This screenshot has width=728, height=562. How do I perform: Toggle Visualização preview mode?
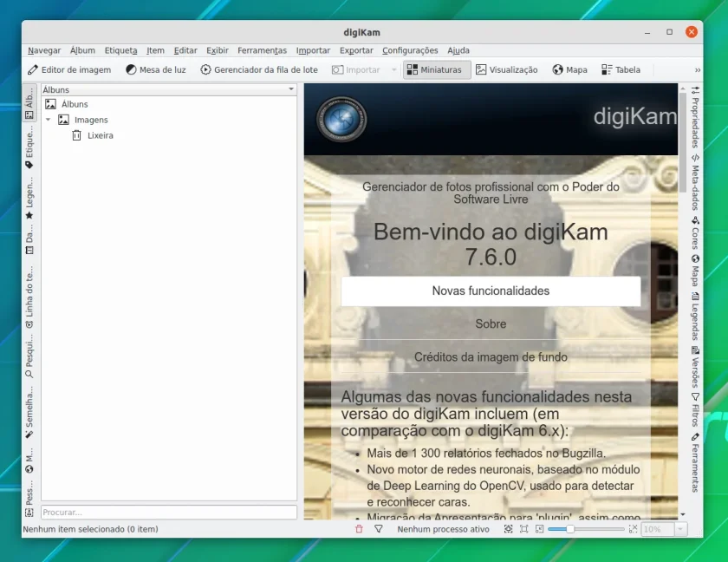(x=506, y=69)
